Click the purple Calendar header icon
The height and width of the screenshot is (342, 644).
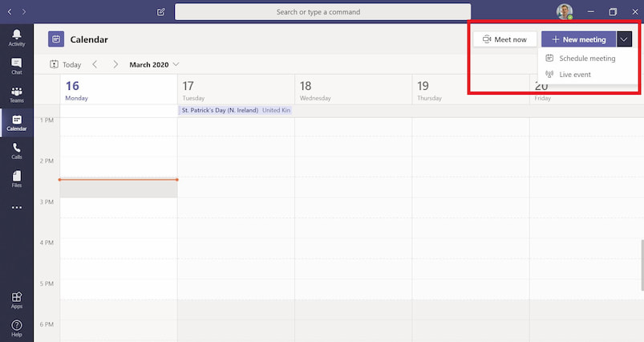[x=56, y=39]
